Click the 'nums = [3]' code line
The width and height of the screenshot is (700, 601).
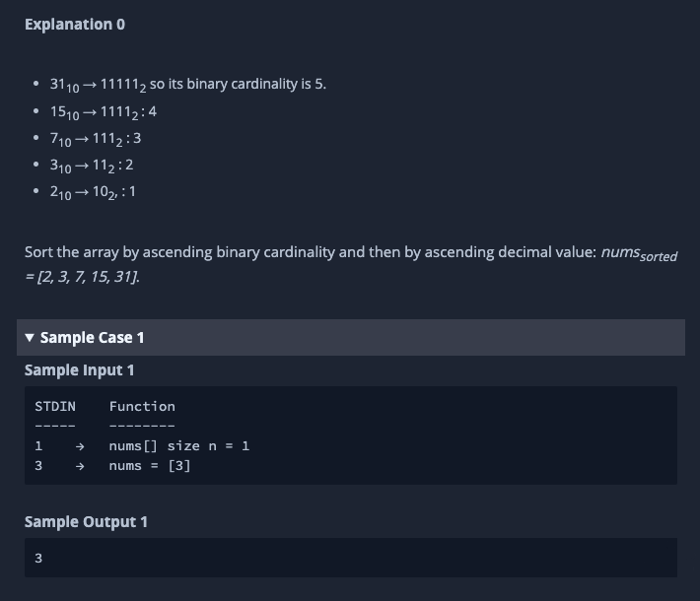(x=150, y=465)
